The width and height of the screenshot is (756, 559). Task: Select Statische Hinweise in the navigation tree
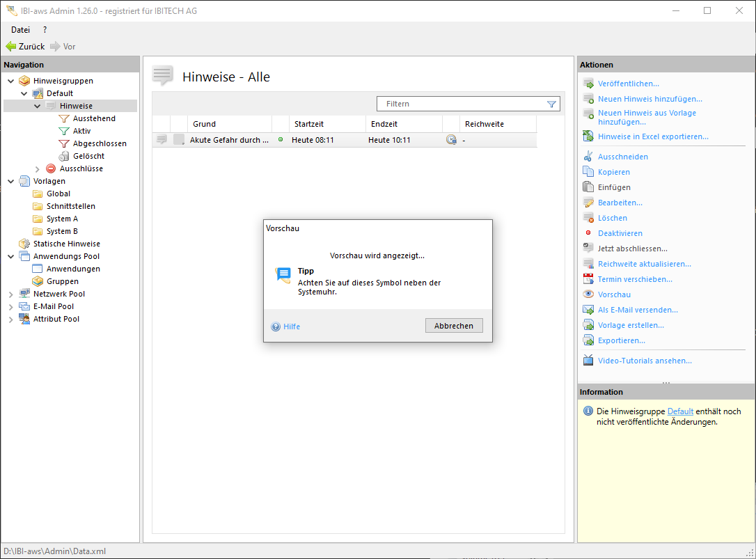[66, 244]
